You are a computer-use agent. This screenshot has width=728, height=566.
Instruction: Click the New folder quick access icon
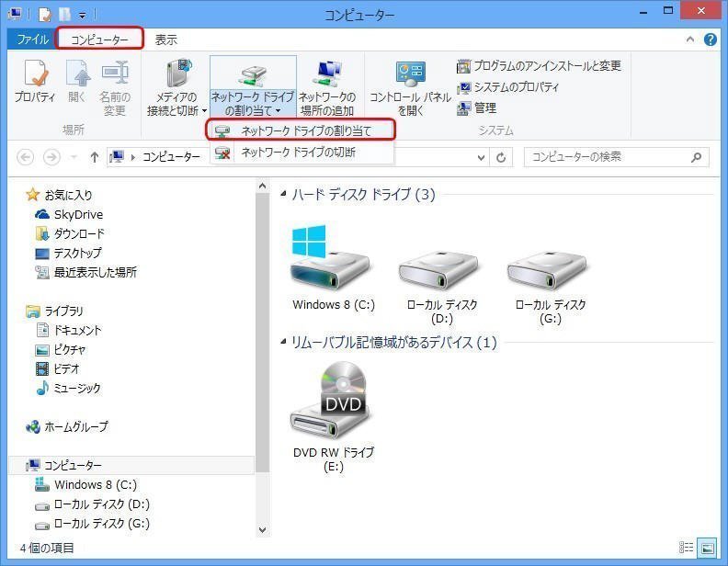coord(64,15)
